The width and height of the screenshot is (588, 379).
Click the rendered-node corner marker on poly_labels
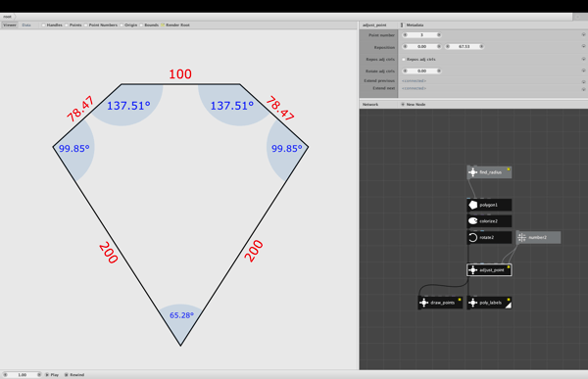click(508, 306)
